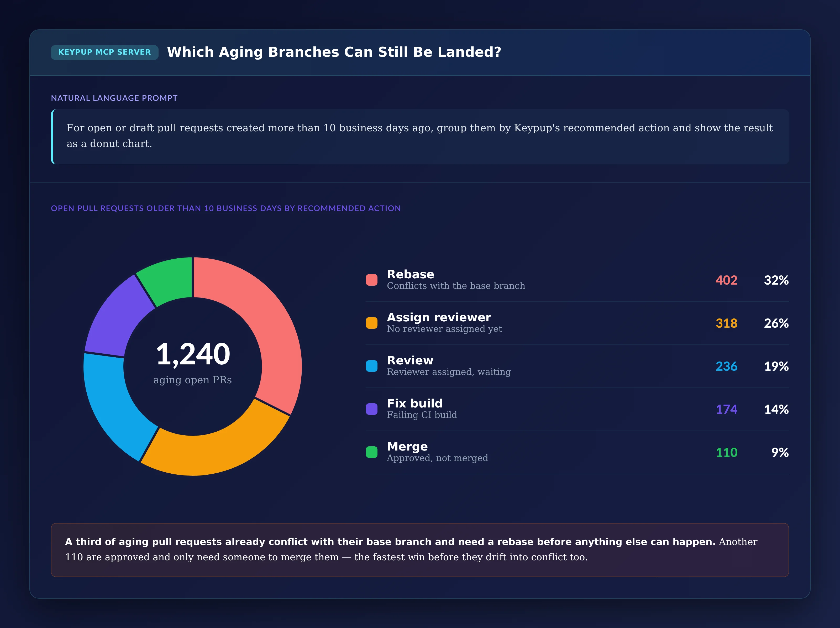Select the Merge legend label

coord(407,446)
